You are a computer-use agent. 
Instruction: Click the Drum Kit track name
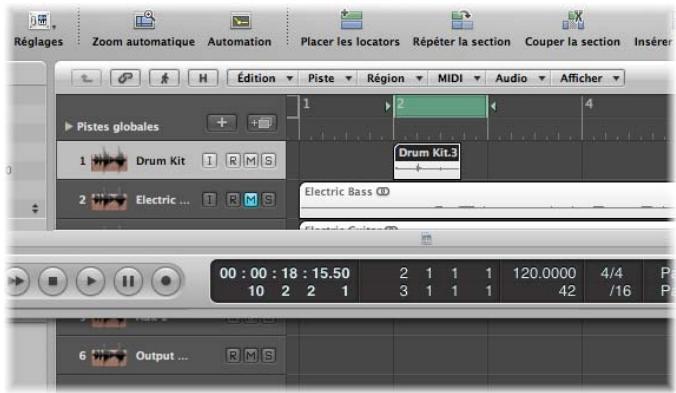[x=160, y=161]
